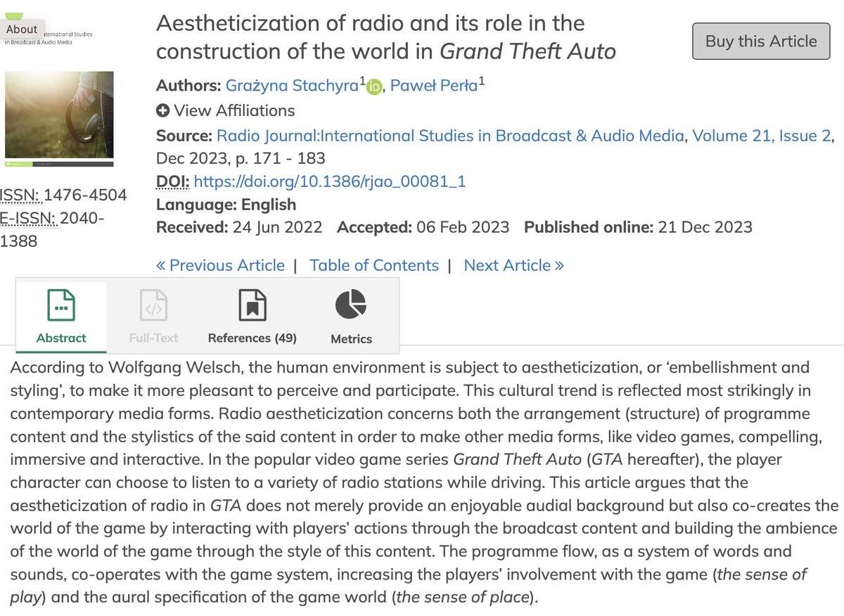Click the ISSN 1476-4504 text
This screenshot has width=844, height=616.
[63, 195]
